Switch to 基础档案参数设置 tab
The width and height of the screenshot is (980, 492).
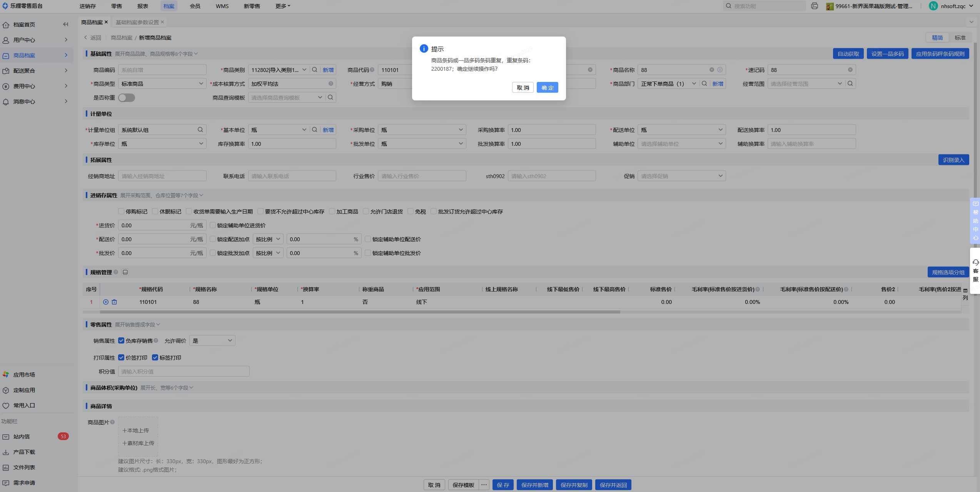(137, 22)
